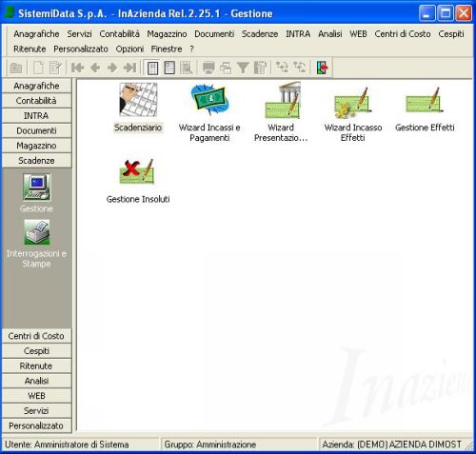This screenshot has height=454, width=476.
Task: Close the InAzienda window
Action: pyautogui.click(x=464, y=13)
